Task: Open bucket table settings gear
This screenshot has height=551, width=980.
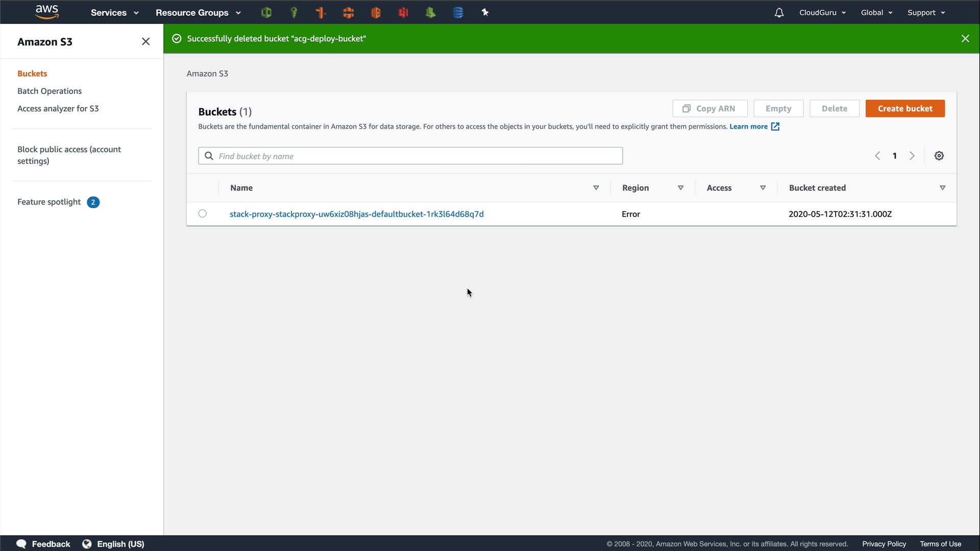Action: pos(939,156)
